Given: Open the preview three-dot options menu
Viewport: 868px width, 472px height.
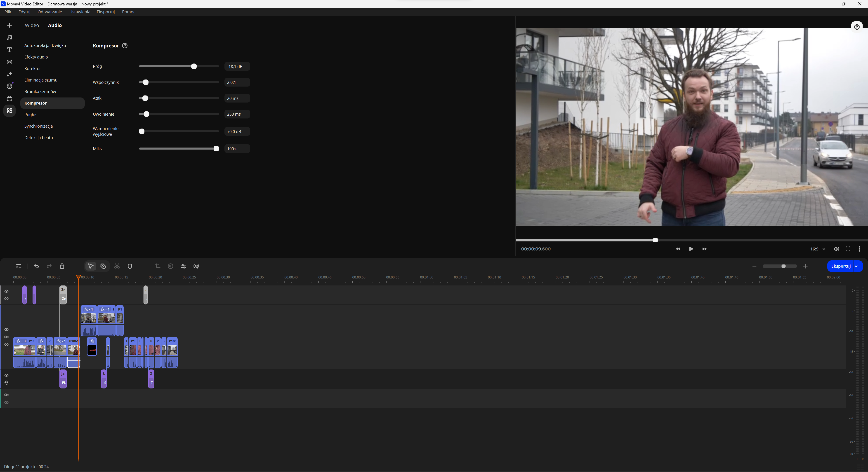Looking at the screenshot, I should [x=859, y=249].
